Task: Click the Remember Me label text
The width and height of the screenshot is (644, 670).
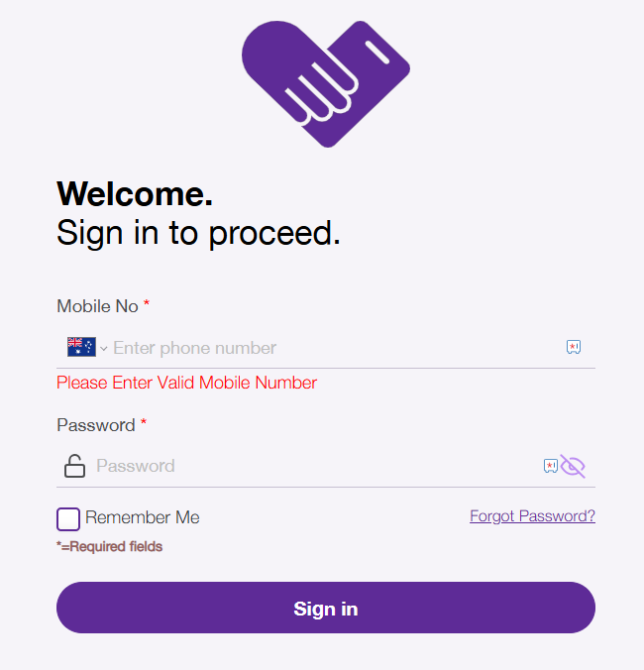Action: tap(143, 517)
